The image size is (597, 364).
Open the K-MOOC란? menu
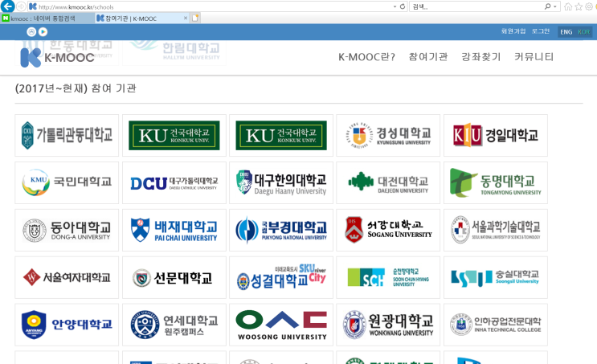coord(366,57)
